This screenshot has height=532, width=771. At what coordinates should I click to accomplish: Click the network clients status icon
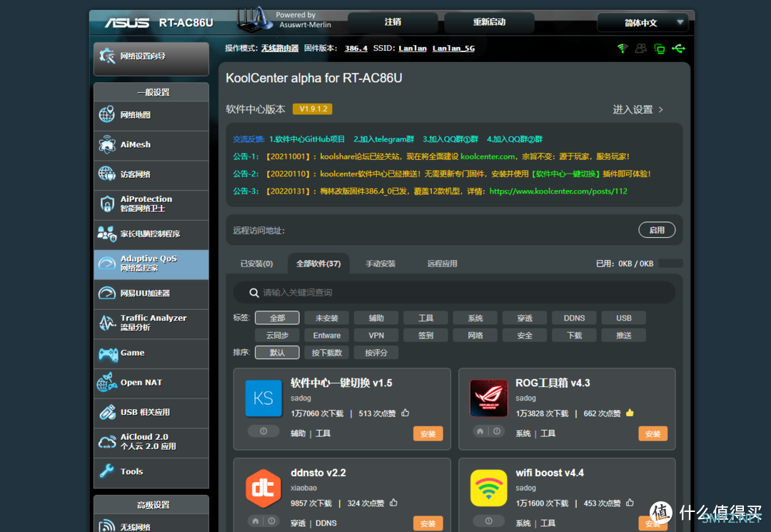coord(660,48)
